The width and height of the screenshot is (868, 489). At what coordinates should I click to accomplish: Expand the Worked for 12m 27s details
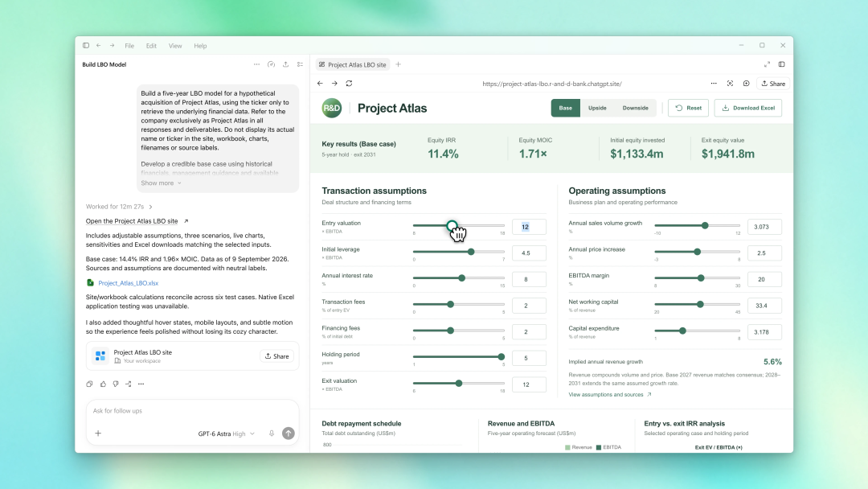click(x=119, y=207)
